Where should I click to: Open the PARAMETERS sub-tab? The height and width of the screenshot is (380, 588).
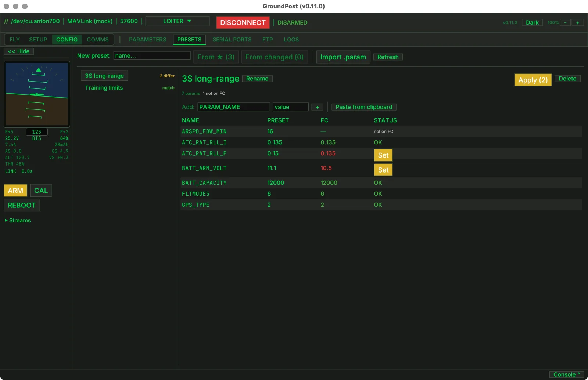pyautogui.click(x=147, y=40)
